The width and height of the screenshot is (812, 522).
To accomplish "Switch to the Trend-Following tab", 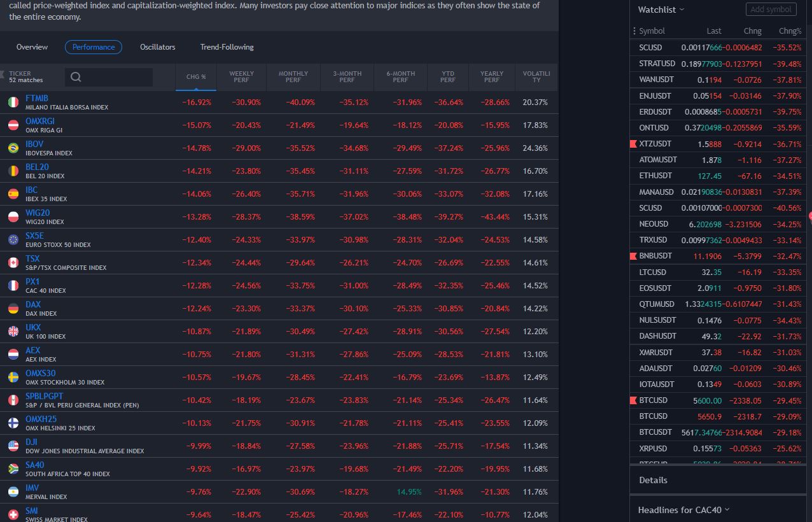I will click(x=227, y=47).
